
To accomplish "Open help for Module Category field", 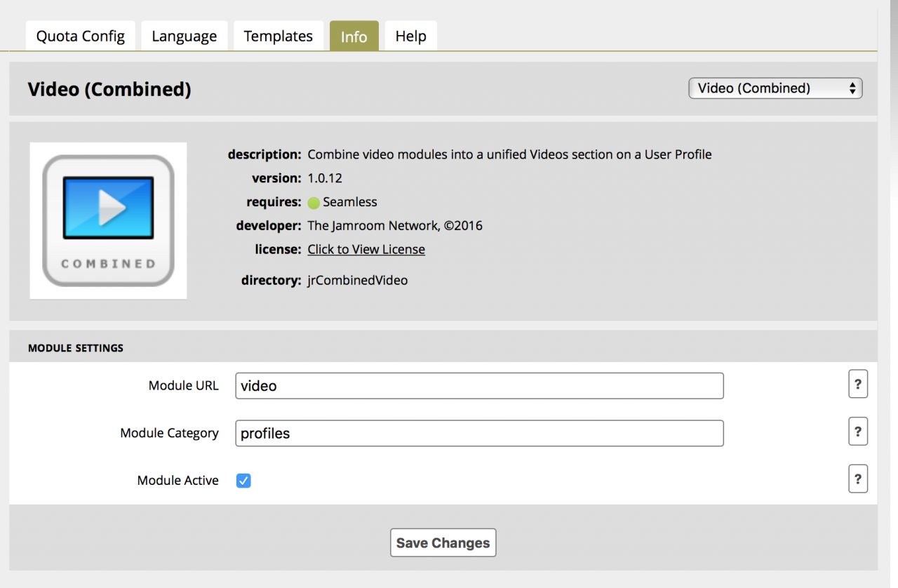I will coord(857,432).
